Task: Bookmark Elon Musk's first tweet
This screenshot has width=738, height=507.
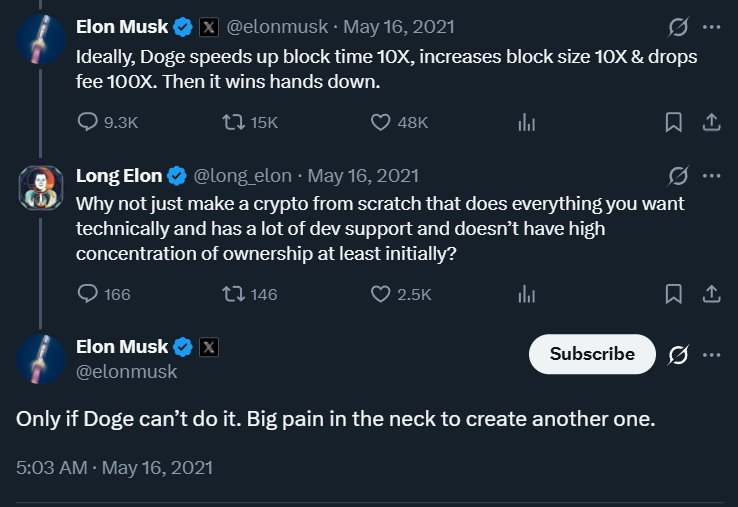Action: [x=673, y=122]
